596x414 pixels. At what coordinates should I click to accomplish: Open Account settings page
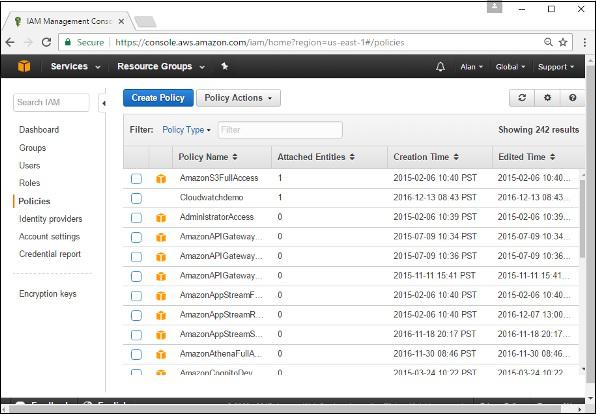pyautogui.click(x=49, y=236)
